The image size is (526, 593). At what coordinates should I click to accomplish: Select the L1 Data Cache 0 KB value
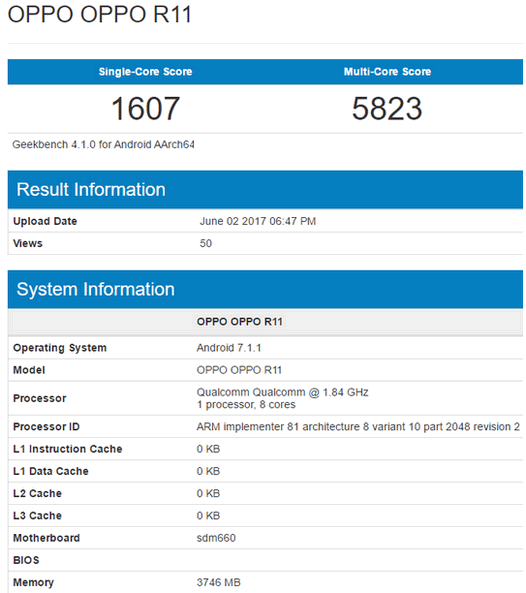coord(208,471)
